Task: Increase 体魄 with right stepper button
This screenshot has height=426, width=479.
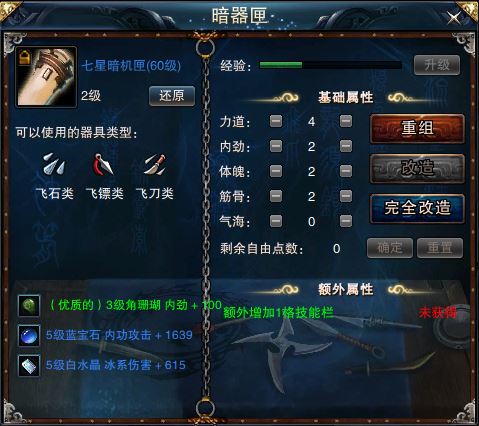Action: 346,171
